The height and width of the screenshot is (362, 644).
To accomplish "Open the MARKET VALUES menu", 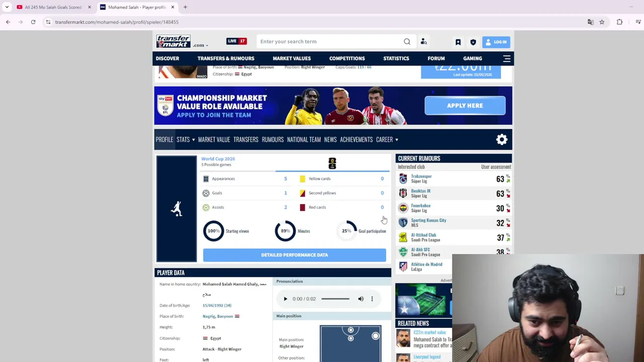I will [292, 58].
